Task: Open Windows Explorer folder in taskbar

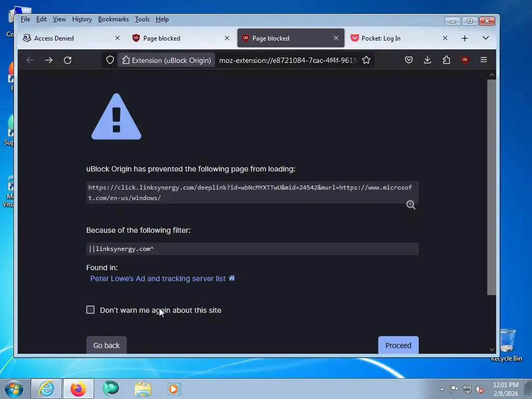Action: pos(143,389)
